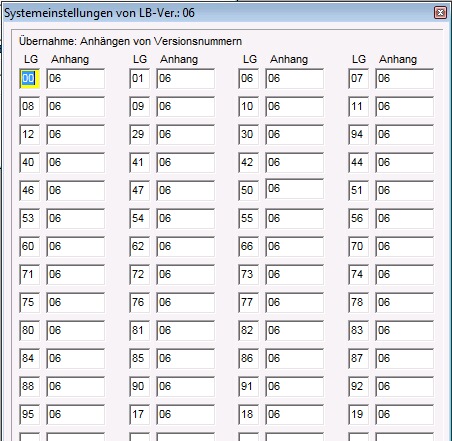Close the Systemeinstellungen dialog window
This screenshot has width=452, height=441.
(440, 13)
